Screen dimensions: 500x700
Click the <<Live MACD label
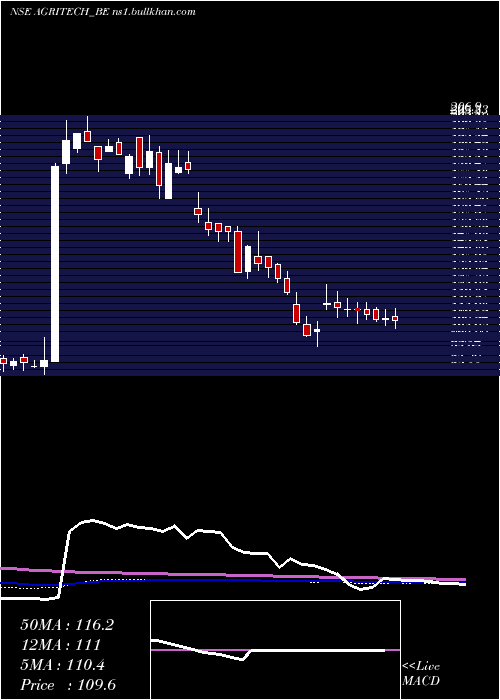(x=421, y=674)
